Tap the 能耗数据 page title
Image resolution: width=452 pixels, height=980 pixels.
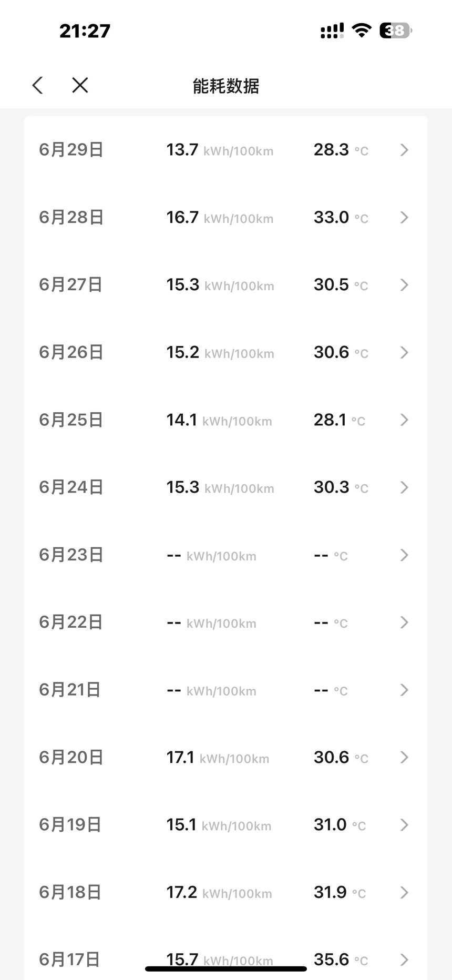[x=226, y=86]
